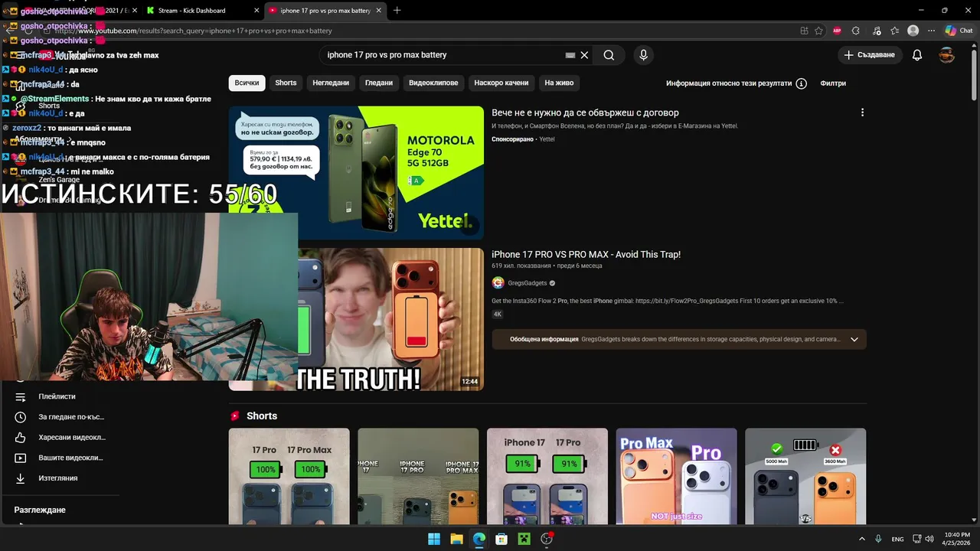This screenshot has height=551, width=980.
Task: Open Изтегляния downloads in the sidebar
Action: click(60, 478)
